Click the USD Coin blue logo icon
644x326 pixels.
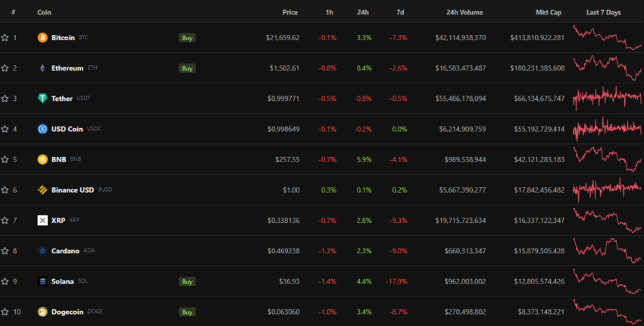(42, 129)
